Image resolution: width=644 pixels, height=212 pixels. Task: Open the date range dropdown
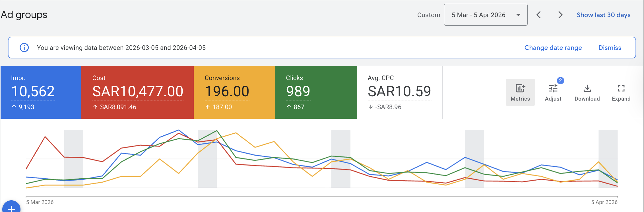pyautogui.click(x=486, y=15)
